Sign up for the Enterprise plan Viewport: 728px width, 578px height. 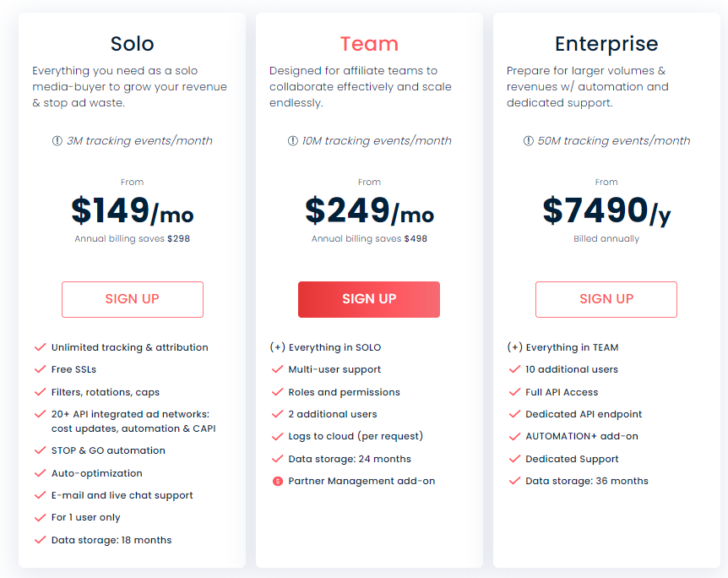coord(606,299)
